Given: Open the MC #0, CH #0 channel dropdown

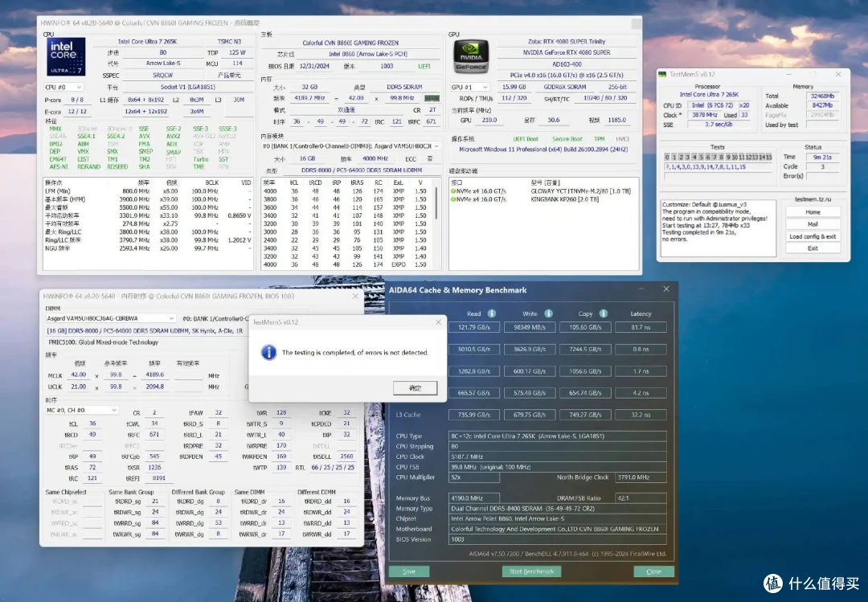Looking at the screenshot, I should coord(82,411).
